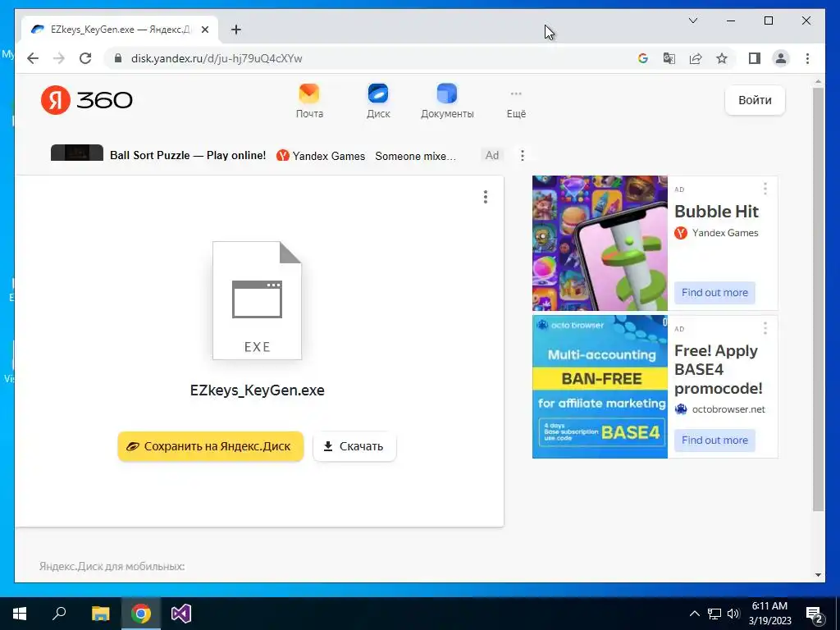Open Windows search on the taskbar
Viewport: 840px width, 630px height.
(59, 614)
